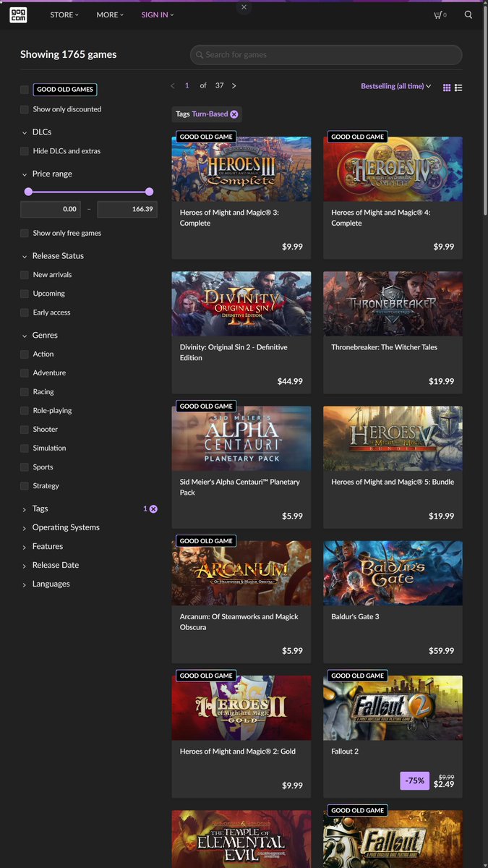Open the Fallout 2 game card
Viewport: 488px width, 868px height.
click(393, 736)
